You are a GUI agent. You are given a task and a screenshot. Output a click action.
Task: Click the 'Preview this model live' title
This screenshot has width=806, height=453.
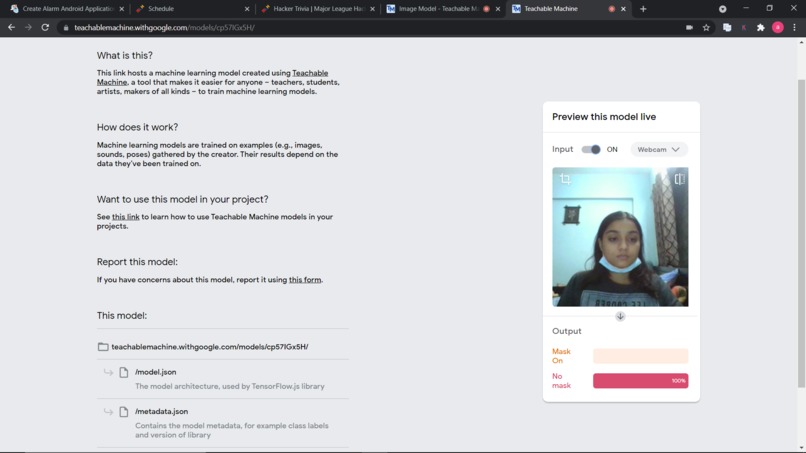[604, 117]
